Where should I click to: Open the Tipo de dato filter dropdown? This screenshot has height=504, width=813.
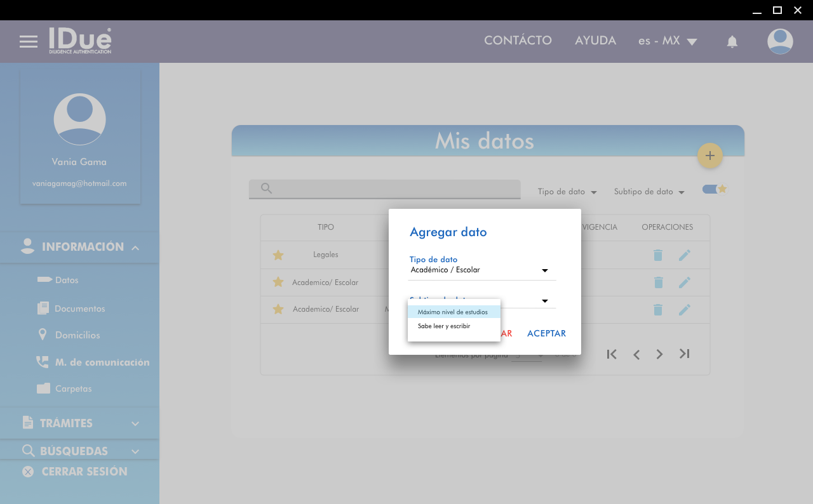[x=567, y=192]
